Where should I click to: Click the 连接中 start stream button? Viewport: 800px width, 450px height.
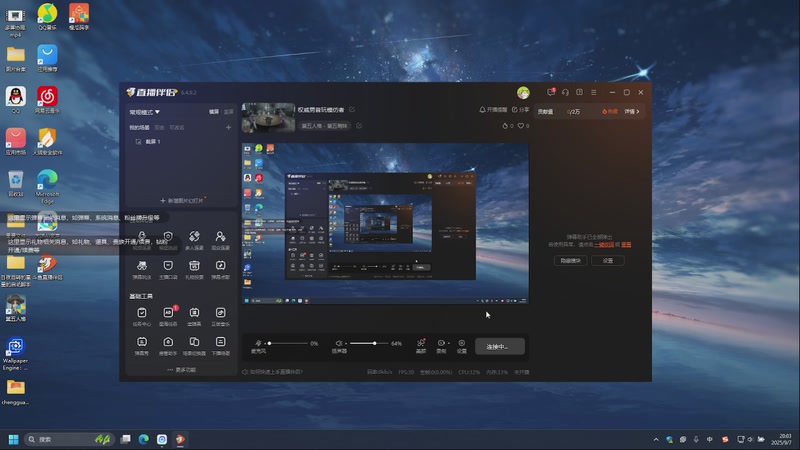(499, 346)
